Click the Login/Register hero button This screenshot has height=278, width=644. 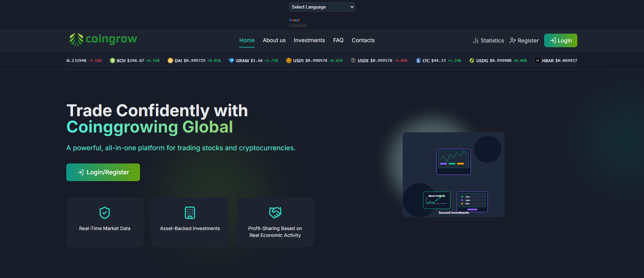(103, 172)
